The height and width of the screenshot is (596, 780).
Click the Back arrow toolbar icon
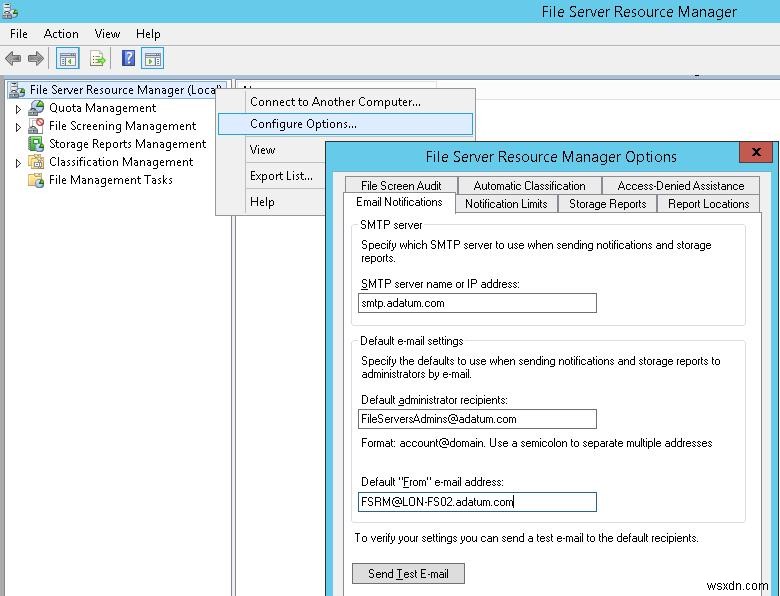point(13,59)
